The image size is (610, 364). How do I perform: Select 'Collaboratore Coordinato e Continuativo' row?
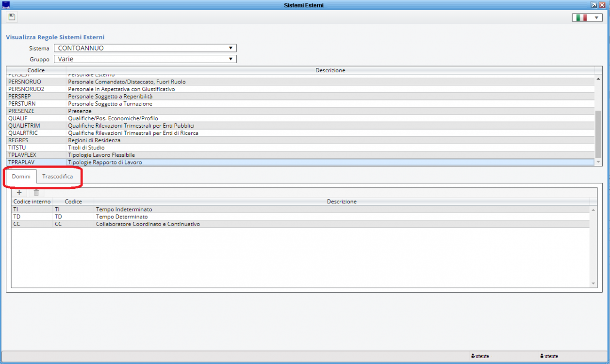point(300,224)
